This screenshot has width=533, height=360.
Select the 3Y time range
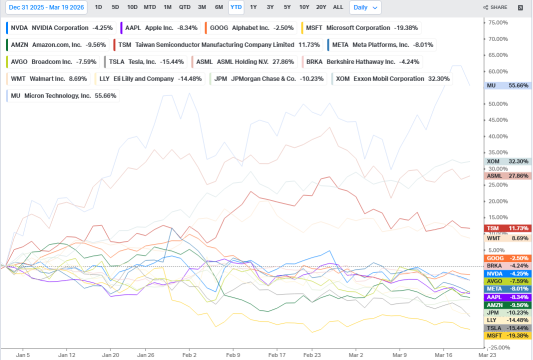[x=270, y=7]
